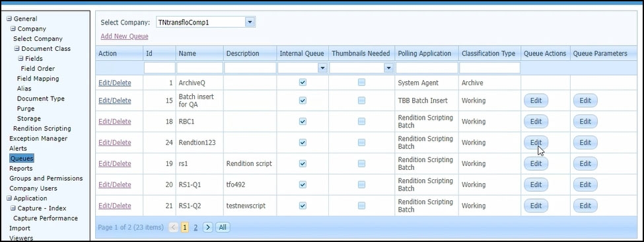Open the Select Company dropdown arrow
The width and height of the screenshot is (644, 242).
(x=250, y=22)
